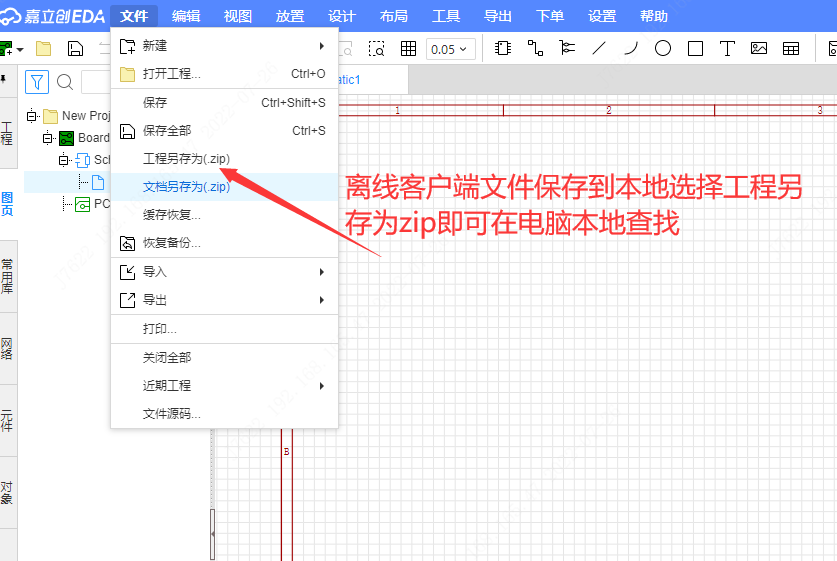Select the insert table tool
The width and height of the screenshot is (837, 561).
(791, 49)
